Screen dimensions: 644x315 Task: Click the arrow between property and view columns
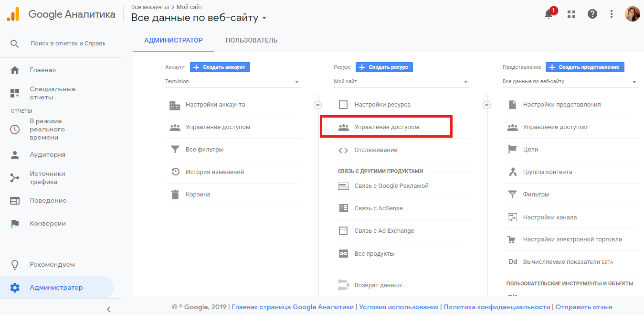click(x=486, y=105)
